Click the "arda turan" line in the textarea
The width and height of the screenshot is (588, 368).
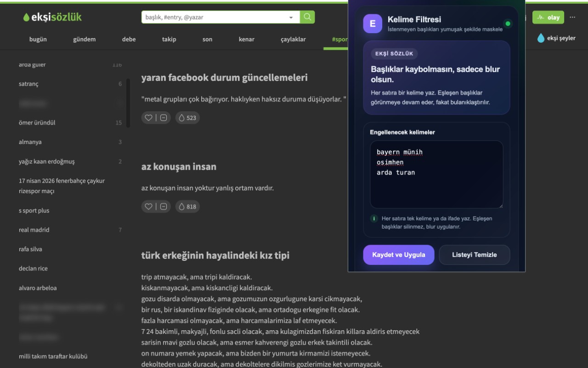396,172
